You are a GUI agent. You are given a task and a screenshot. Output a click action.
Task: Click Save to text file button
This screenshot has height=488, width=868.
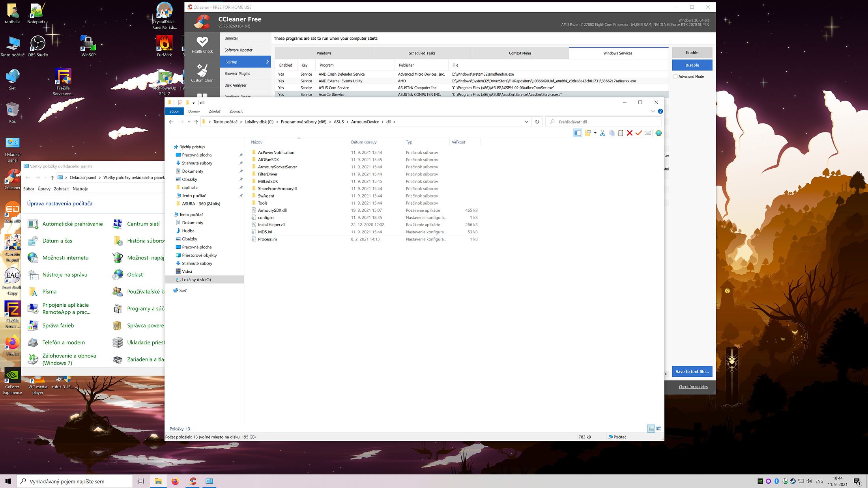(x=692, y=372)
